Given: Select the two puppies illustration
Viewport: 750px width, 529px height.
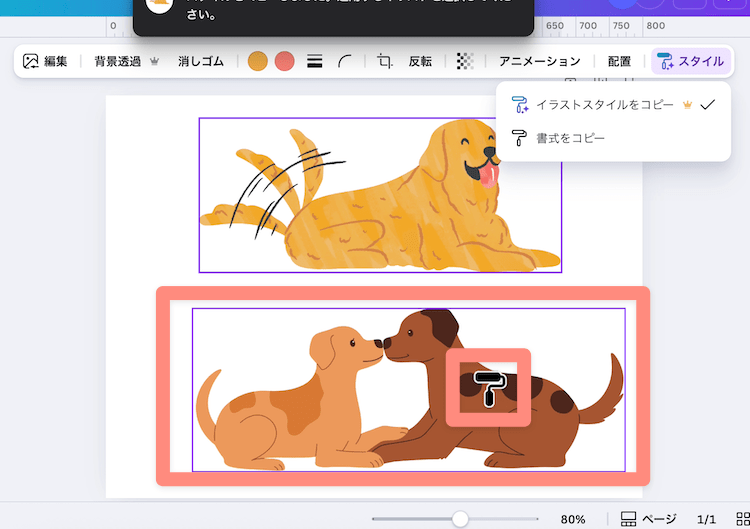Looking at the screenshot, I should click(408, 390).
